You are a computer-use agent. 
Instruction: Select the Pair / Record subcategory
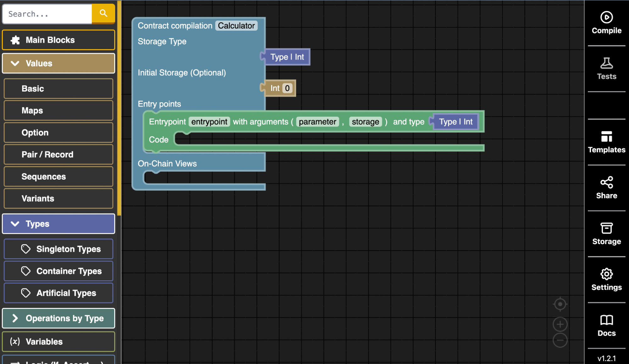[59, 154]
